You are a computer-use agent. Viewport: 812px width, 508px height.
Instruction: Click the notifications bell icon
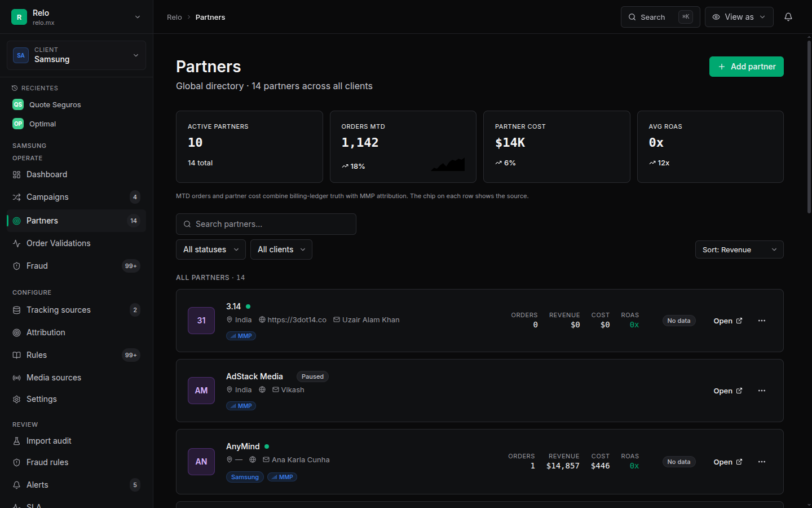click(x=788, y=17)
